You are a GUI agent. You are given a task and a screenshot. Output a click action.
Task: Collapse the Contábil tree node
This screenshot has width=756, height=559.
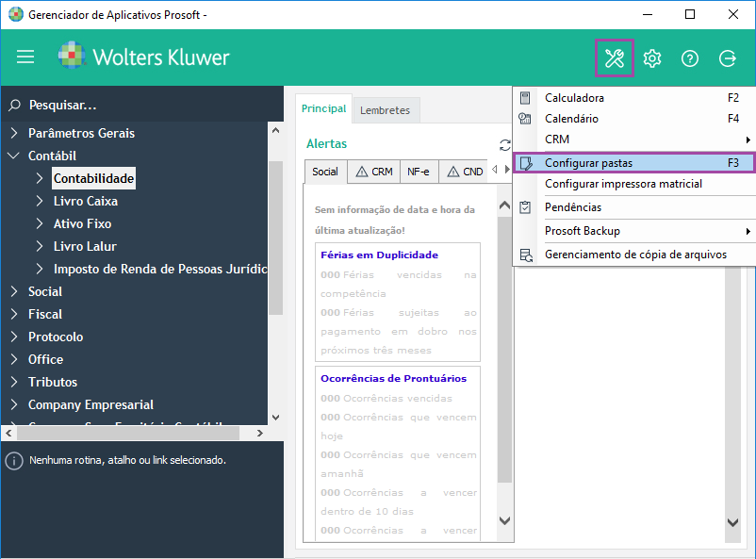[x=13, y=156]
